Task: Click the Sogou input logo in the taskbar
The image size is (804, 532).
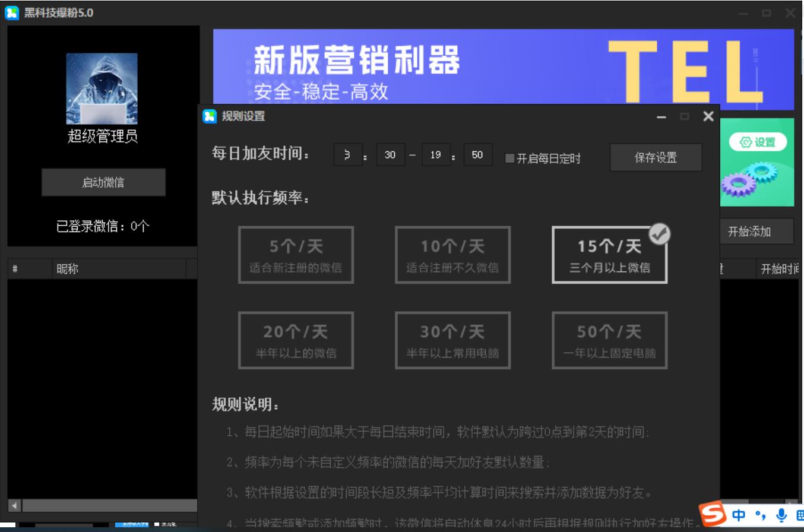Action: 713,515
